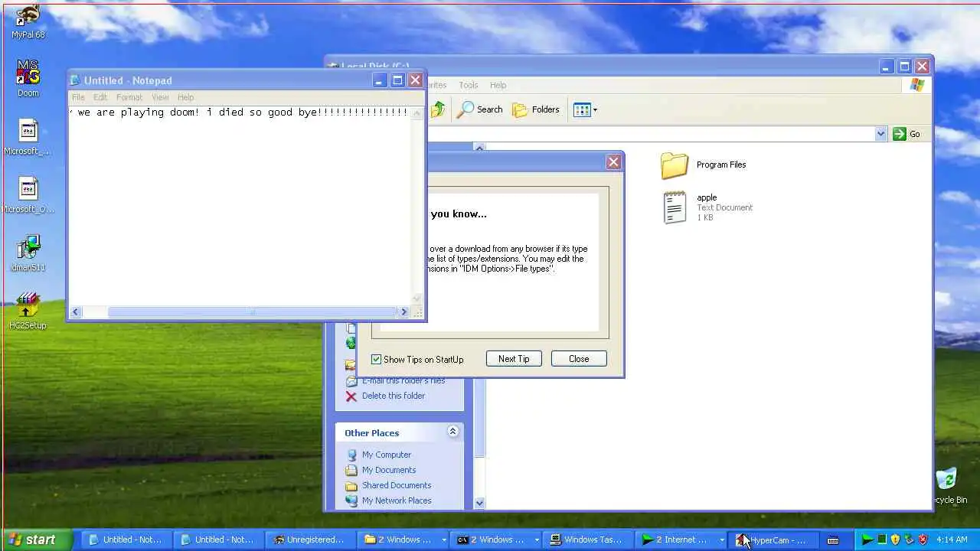Click the Go button beside address bar
This screenshot has width=980, height=551.
[x=906, y=134]
